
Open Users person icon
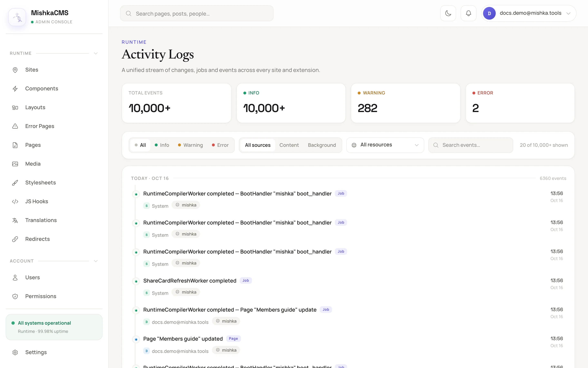(x=15, y=277)
